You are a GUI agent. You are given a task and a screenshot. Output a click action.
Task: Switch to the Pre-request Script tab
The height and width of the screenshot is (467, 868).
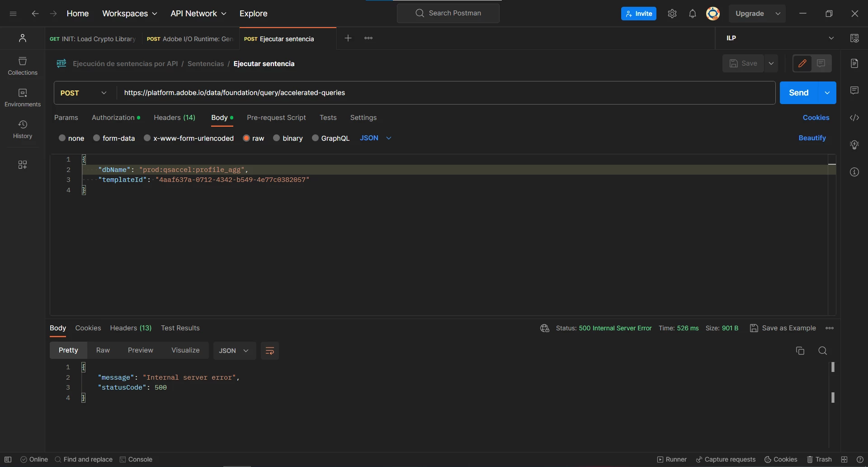click(x=276, y=118)
